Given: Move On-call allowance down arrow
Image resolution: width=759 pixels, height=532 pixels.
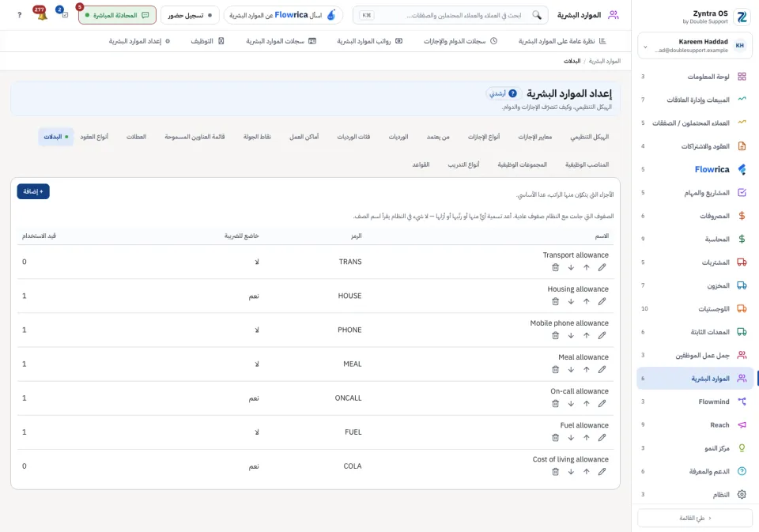Looking at the screenshot, I should pyautogui.click(x=571, y=403).
